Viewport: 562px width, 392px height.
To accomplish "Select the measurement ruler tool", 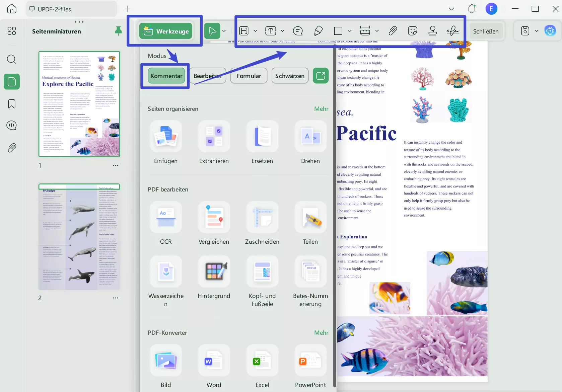I will pyautogui.click(x=365, y=31).
